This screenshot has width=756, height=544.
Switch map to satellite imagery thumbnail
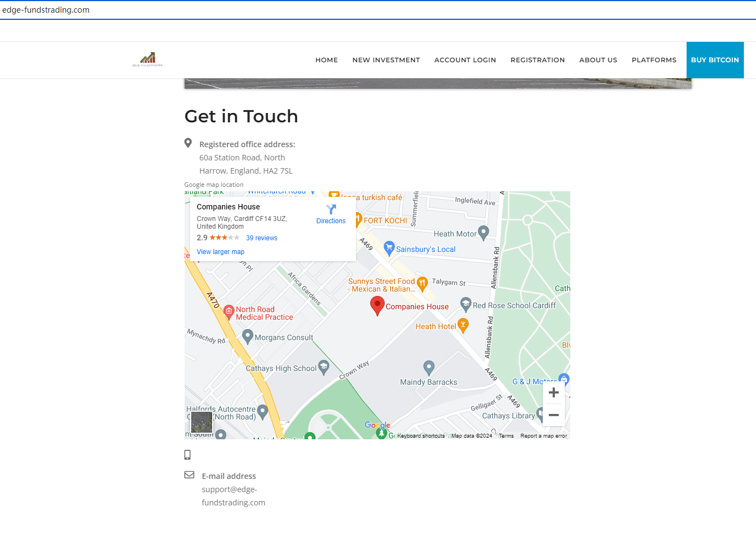202,422
